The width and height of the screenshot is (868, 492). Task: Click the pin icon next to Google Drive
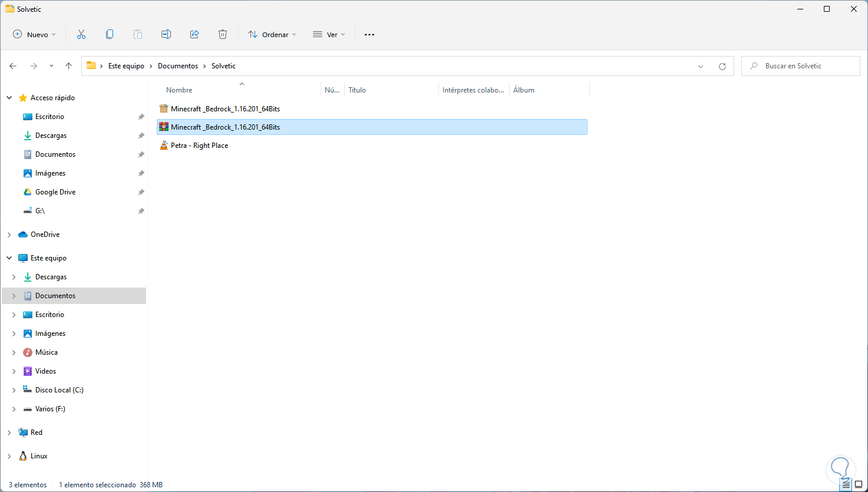(141, 192)
